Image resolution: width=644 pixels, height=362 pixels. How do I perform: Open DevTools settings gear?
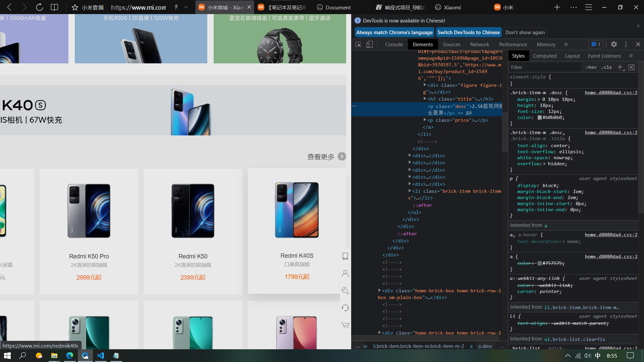tap(614, 44)
